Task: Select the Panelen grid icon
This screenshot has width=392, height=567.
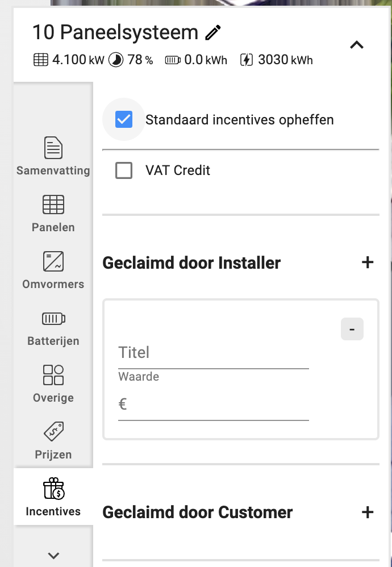Action: pyautogui.click(x=53, y=205)
